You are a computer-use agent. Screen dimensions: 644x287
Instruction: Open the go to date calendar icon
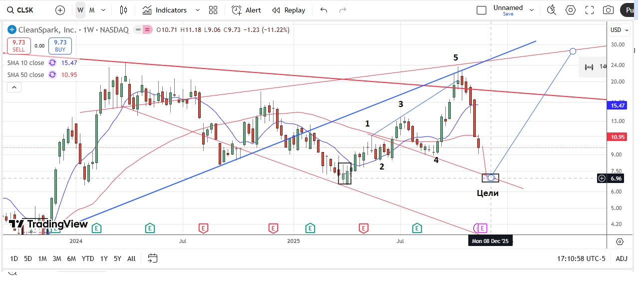click(153, 258)
